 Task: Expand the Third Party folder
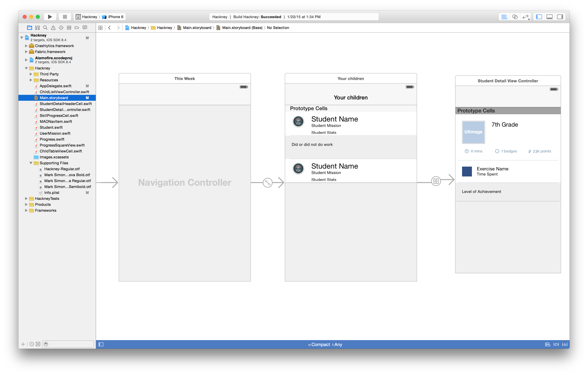tap(31, 74)
